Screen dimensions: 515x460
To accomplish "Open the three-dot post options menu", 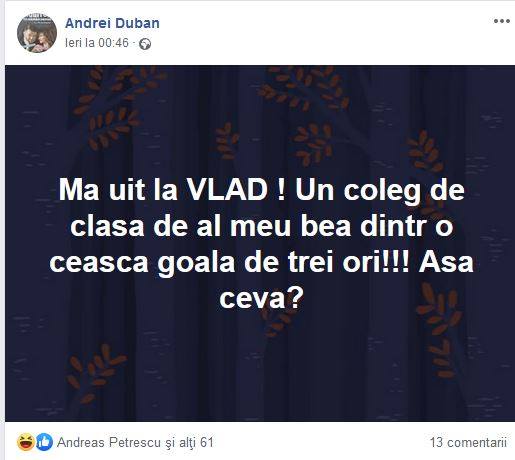I will click(x=502, y=21).
